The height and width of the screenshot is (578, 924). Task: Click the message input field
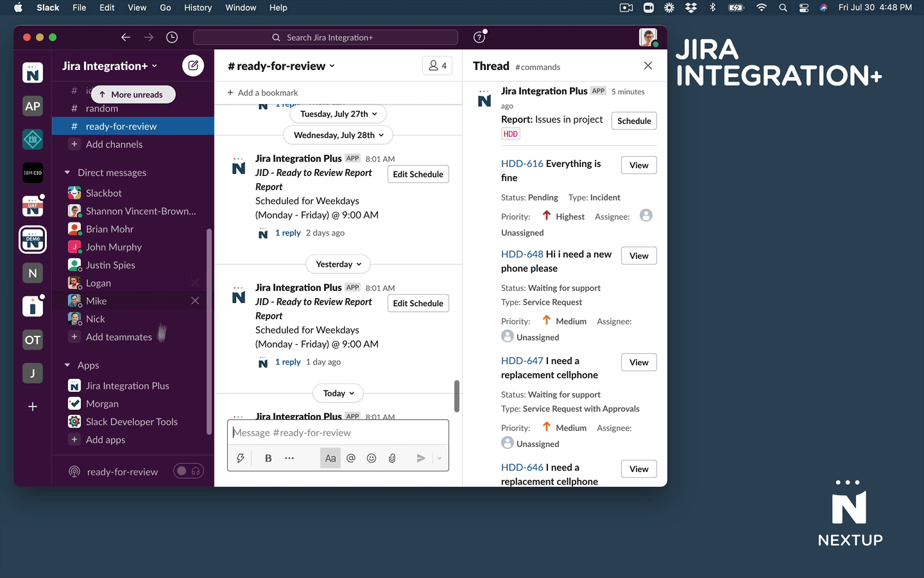click(x=338, y=433)
